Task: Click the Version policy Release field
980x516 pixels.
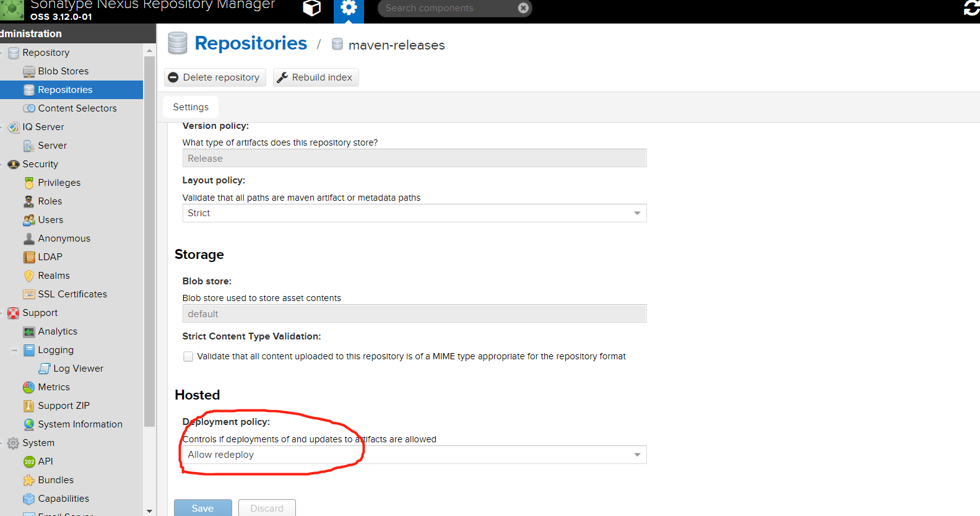Action: pos(414,159)
